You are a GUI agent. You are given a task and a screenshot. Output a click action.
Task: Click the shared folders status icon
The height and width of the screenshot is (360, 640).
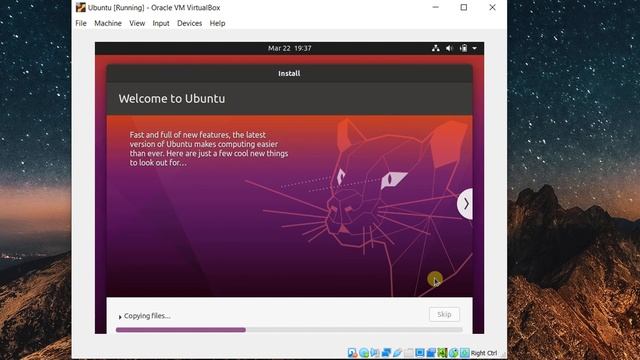[409, 353]
